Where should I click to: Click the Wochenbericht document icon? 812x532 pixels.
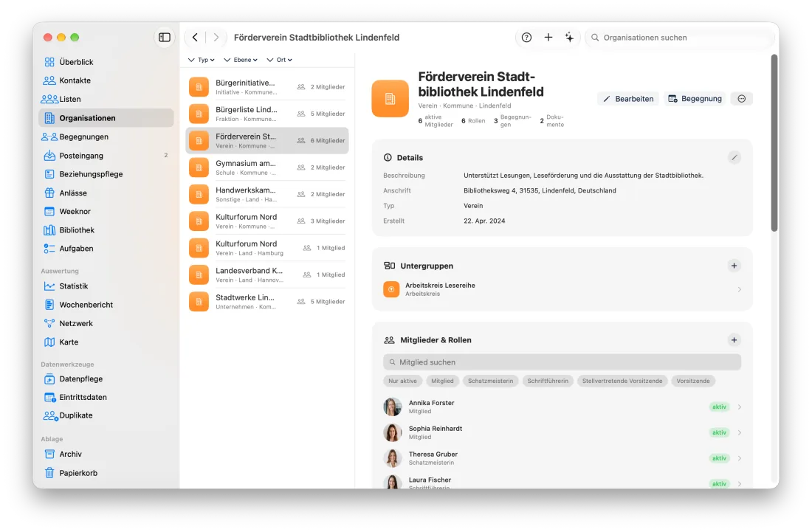point(49,305)
